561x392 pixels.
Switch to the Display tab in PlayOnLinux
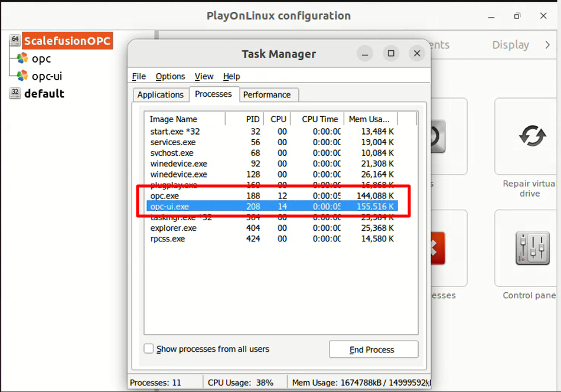(x=511, y=45)
